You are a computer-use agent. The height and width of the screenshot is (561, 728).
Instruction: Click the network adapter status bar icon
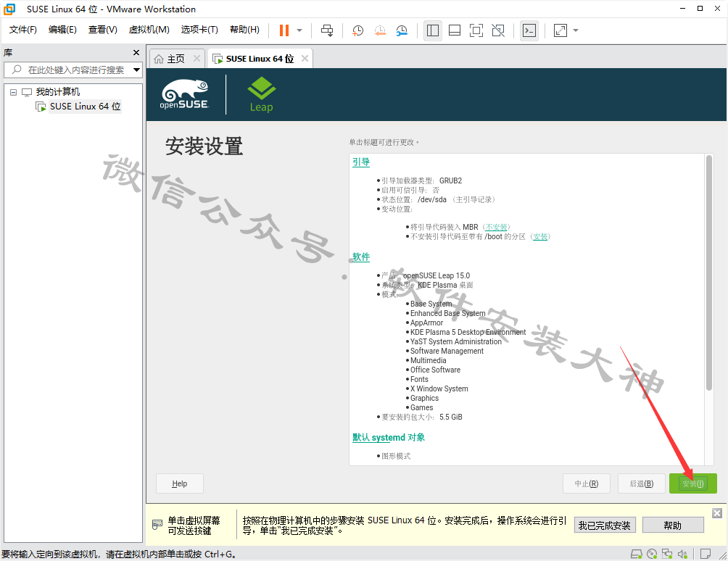pyautogui.click(x=667, y=554)
